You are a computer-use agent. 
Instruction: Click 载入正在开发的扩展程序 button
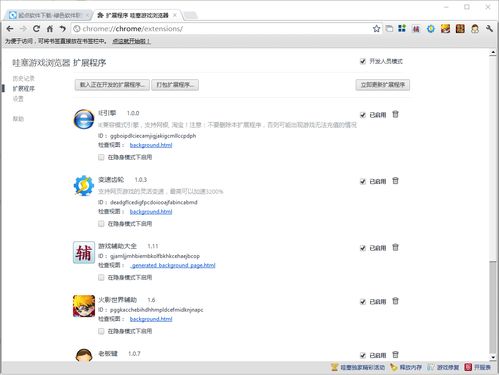tap(112, 85)
